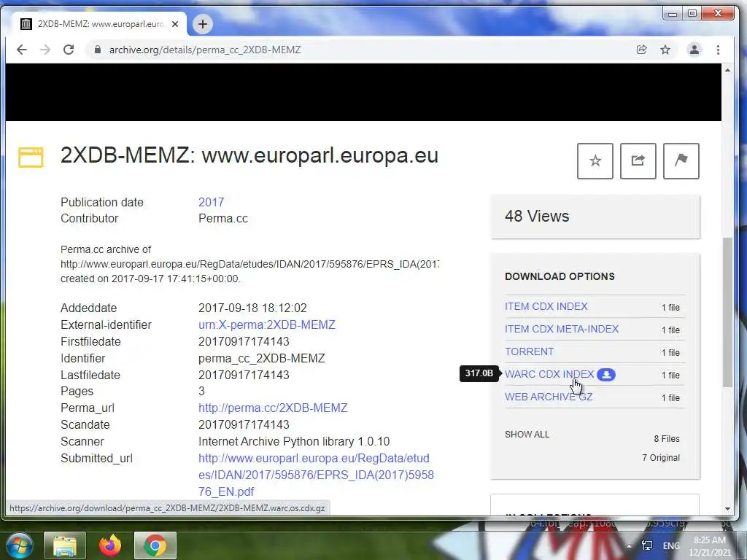Image resolution: width=747 pixels, height=560 pixels.
Task: Open the Chrome profile menu
Action: coord(694,50)
